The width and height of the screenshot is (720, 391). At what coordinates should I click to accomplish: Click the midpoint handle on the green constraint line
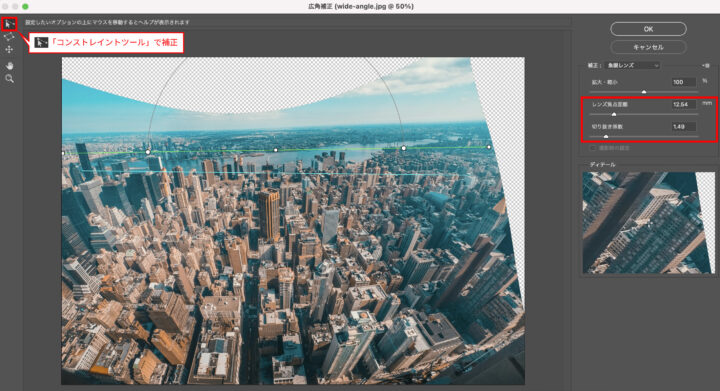pos(276,150)
